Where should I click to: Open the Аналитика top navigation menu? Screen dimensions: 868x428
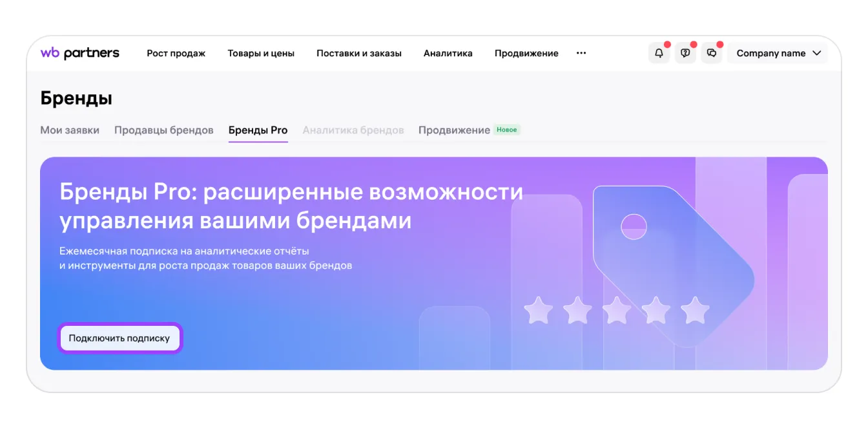tap(448, 53)
